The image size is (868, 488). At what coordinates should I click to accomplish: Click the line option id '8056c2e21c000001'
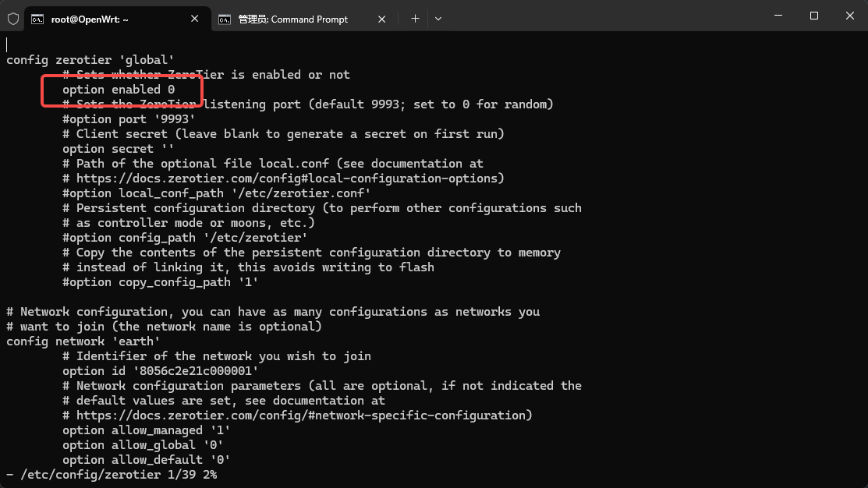pos(160,371)
